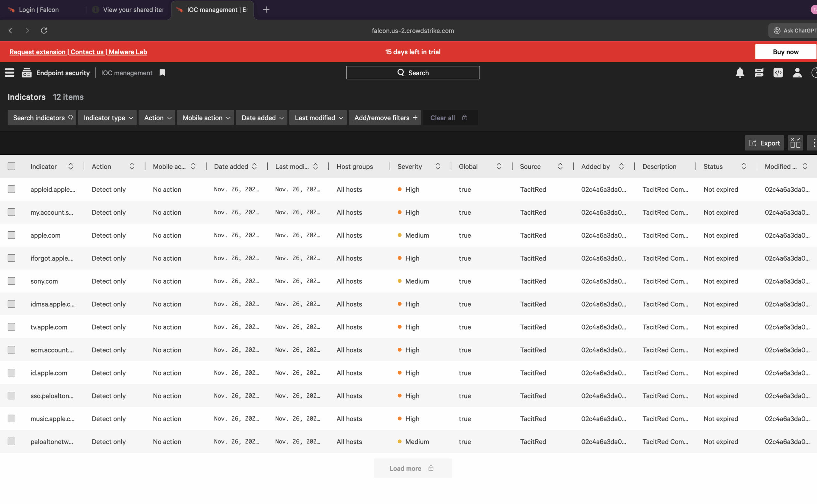The height and width of the screenshot is (504, 817).
Task: Sort by the Severity column arrows
Action: pos(438,166)
